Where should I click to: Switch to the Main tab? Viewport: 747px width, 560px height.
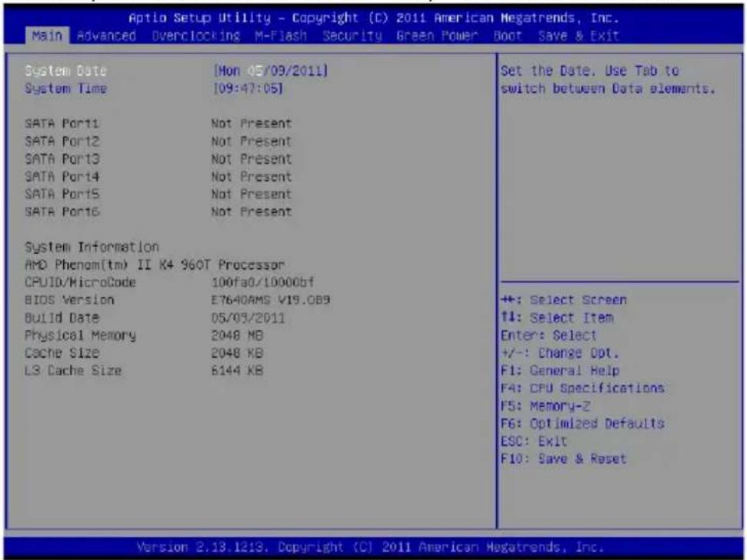[x=47, y=35]
